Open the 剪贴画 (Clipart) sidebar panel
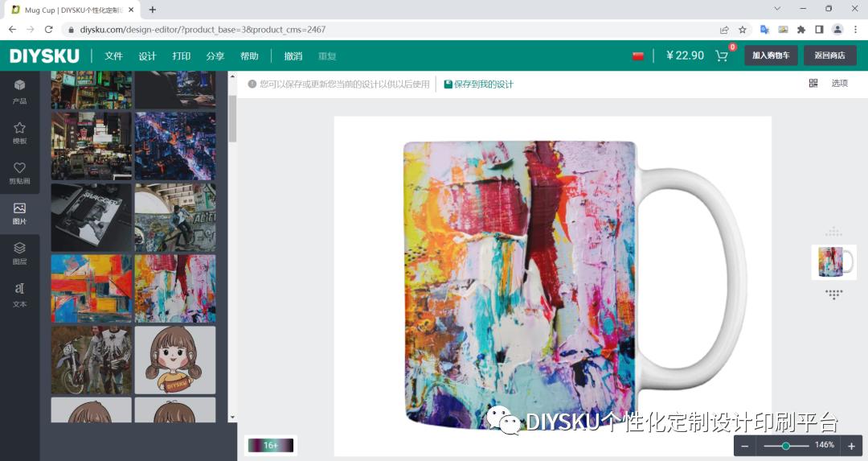 coord(19,173)
